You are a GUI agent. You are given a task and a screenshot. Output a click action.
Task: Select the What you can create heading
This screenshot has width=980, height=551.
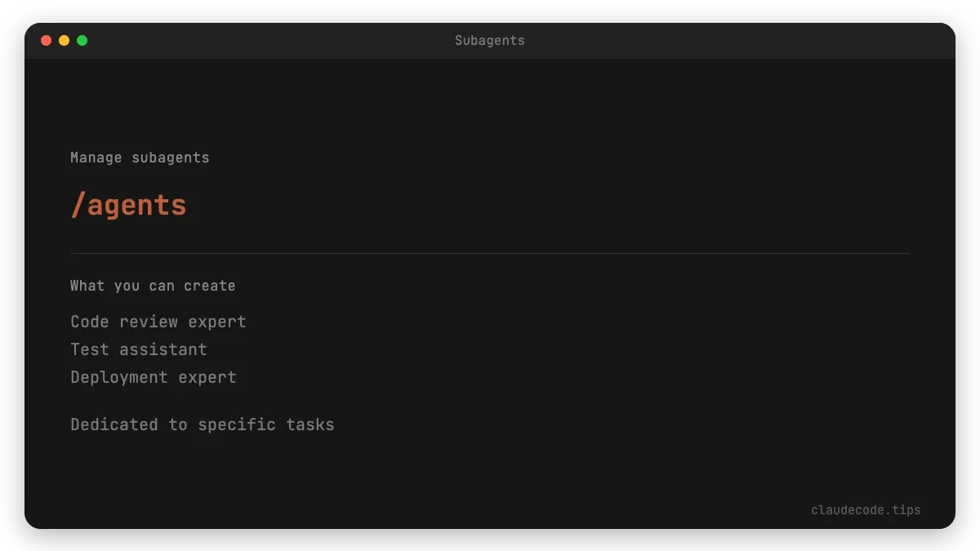point(153,286)
